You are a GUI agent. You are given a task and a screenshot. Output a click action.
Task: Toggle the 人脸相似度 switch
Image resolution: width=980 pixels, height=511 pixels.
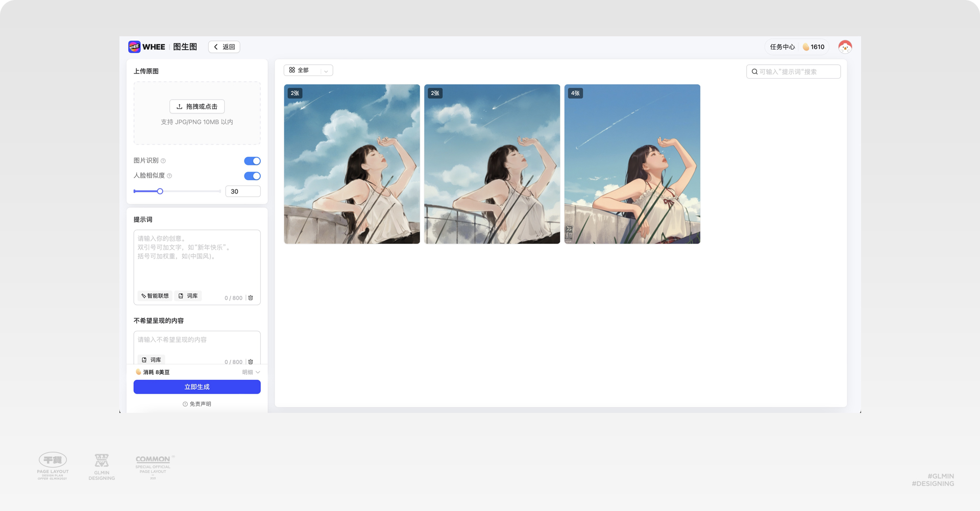[x=252, y=176]
